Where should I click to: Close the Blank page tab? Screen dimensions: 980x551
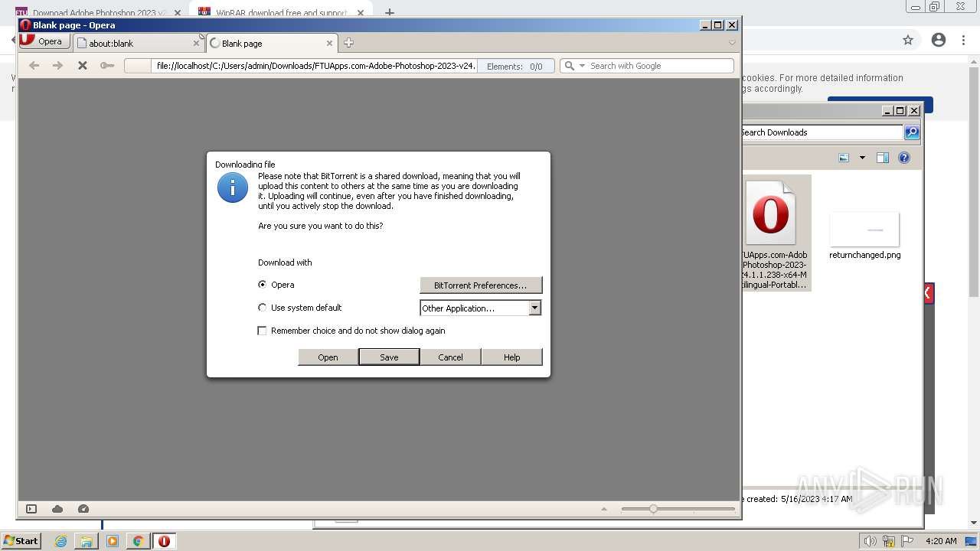329,44
